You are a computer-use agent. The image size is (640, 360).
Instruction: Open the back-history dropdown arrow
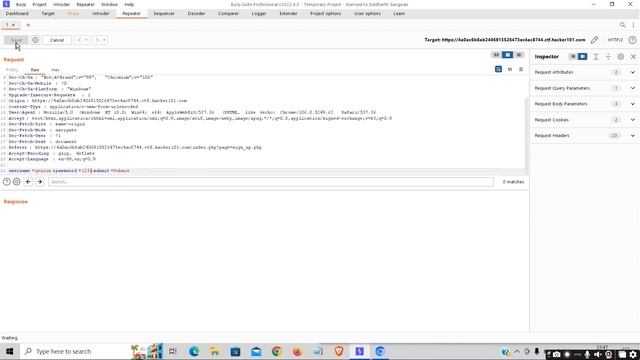87,40
